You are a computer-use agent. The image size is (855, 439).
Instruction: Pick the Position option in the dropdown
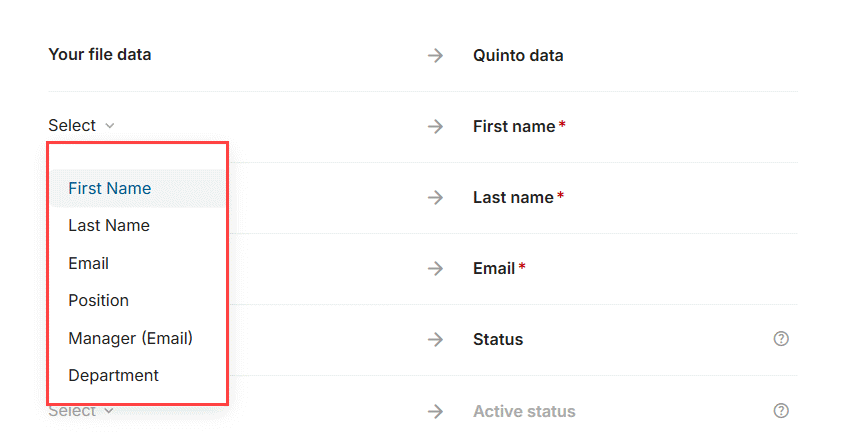point(98,300)
